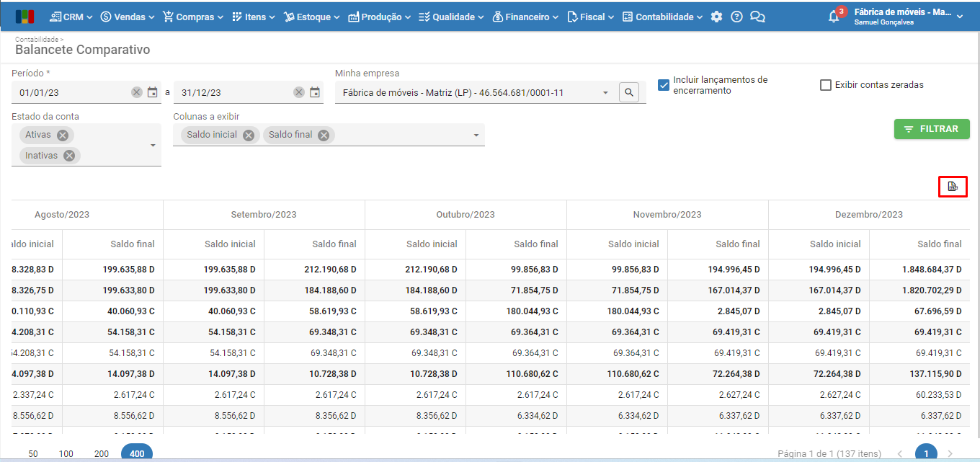Screen dimensions: 980x462
Task: Clear the end date 31/12/23
Action: click(x=298, y=92)
